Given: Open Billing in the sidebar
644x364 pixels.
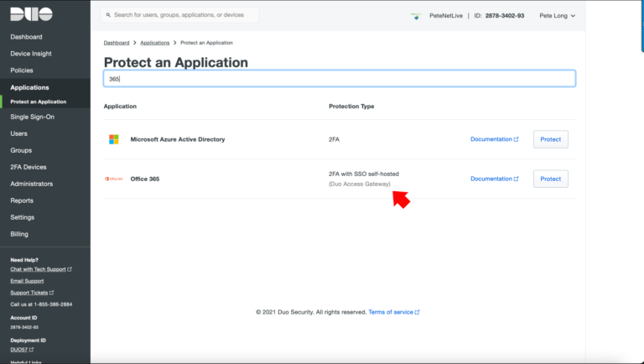Looking at the screenshot, I should tap(19, 234).
